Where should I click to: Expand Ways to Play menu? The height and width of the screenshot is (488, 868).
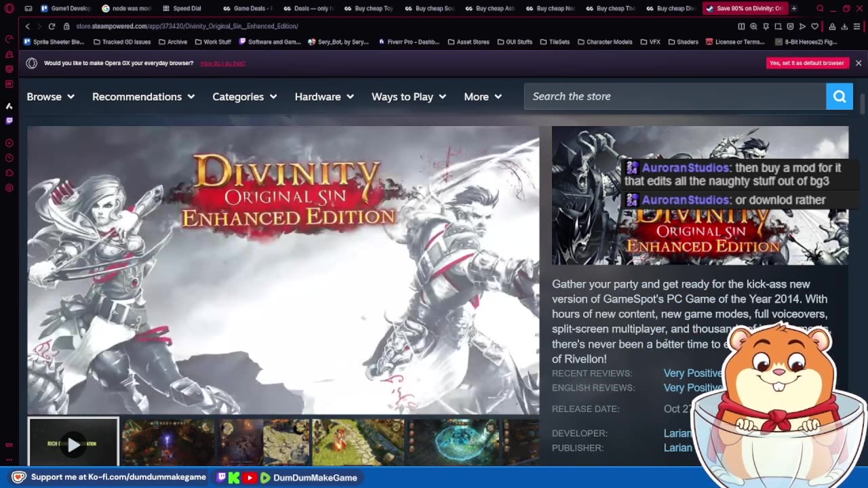pos(409,97)
